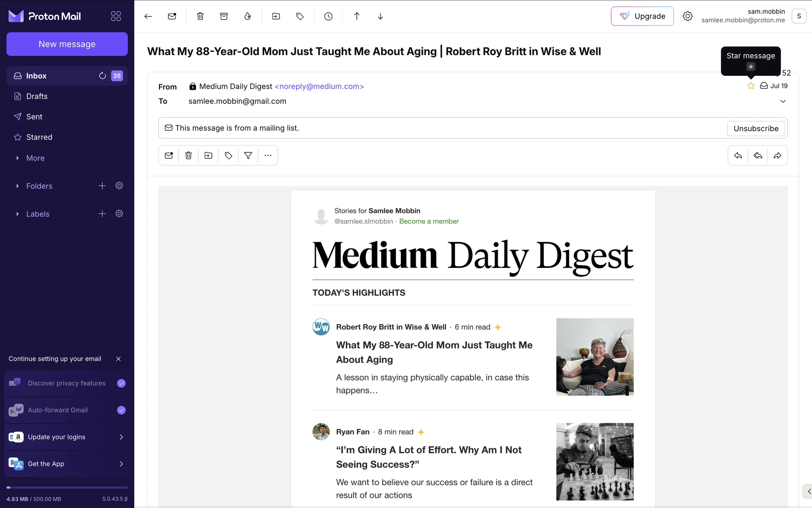Expand recipient details chevron

tap(783, 101)
